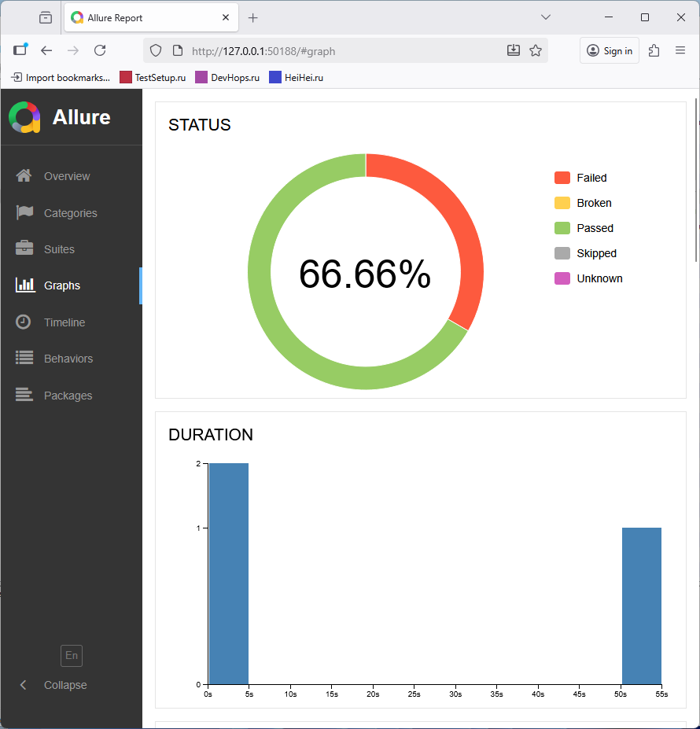
Task: Click the install app icon in address bar
Action: click(513, 50)
